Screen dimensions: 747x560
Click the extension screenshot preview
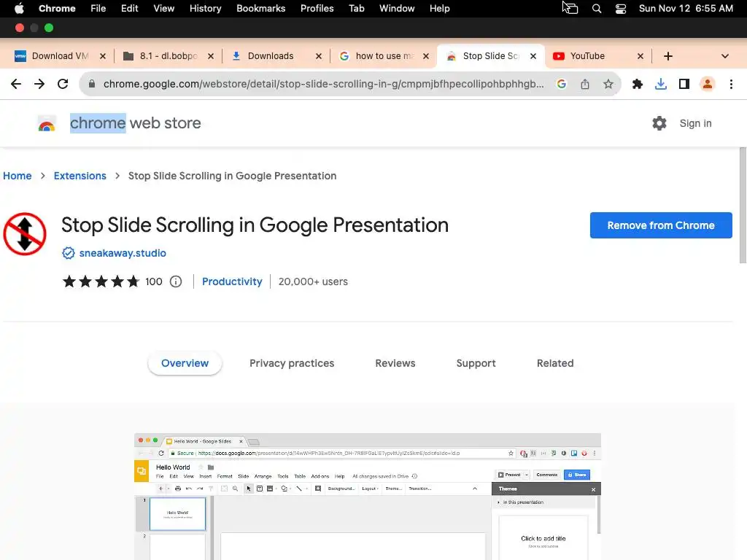coord(368,497)
